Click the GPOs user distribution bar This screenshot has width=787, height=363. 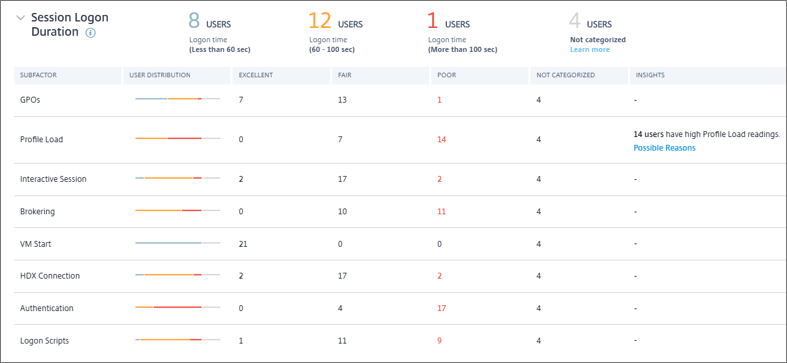click(x=178, y=99)
